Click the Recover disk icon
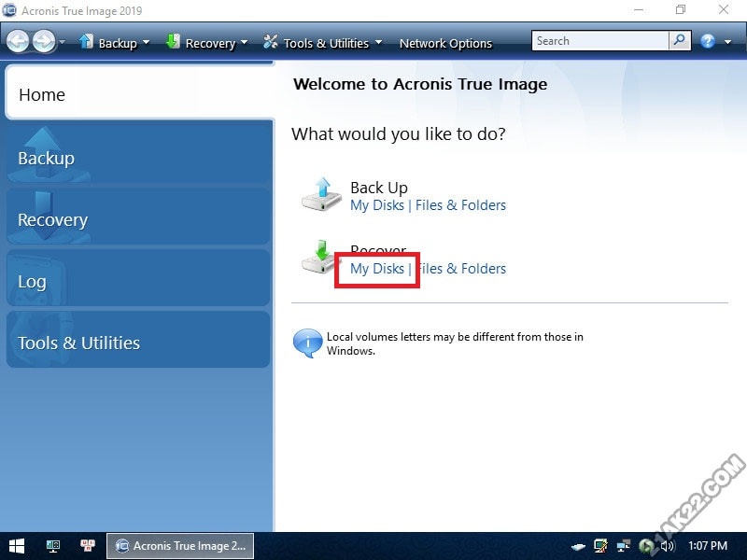This screenshot has height=560, width=747. coord(318,257)
